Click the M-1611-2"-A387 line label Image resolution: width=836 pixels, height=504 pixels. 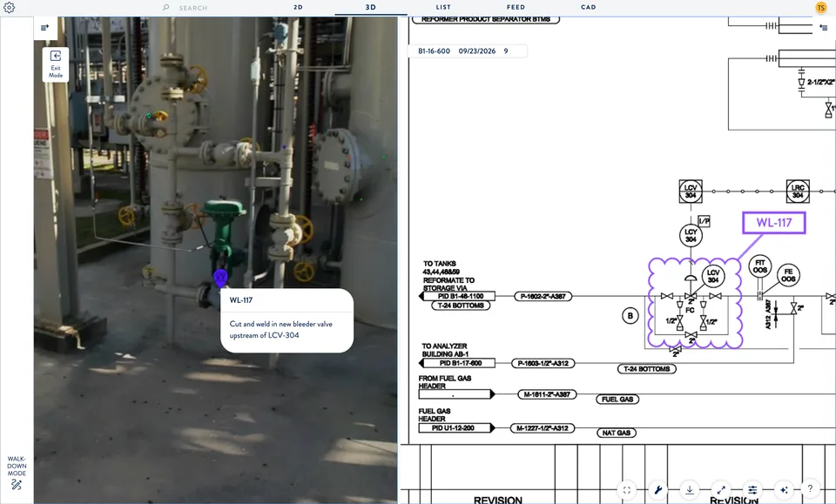click(547, 394)
